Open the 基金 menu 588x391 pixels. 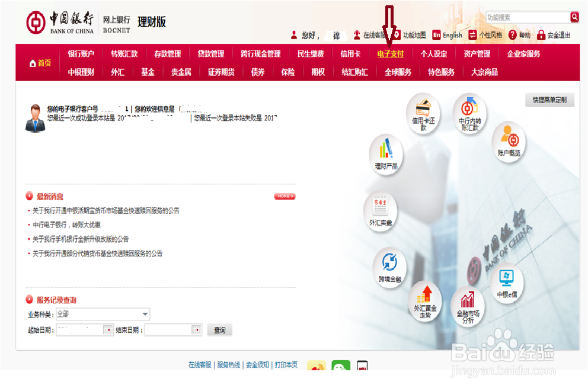[x=148, y=72]
